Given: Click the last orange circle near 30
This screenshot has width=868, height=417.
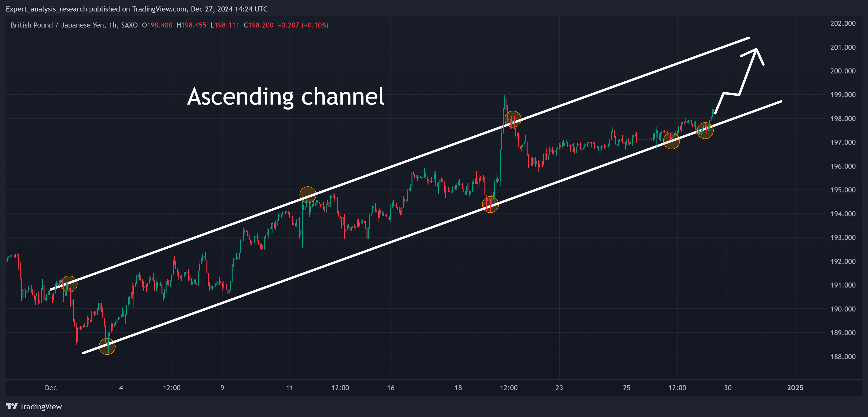Looking at the screenshot, I should click(705, 130).
